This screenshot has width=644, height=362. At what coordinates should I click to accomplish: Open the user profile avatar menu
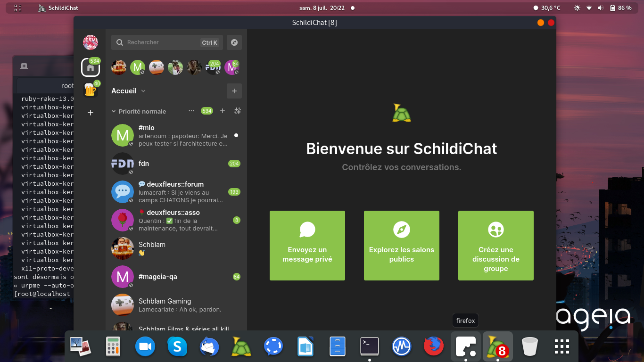(91, 42)
